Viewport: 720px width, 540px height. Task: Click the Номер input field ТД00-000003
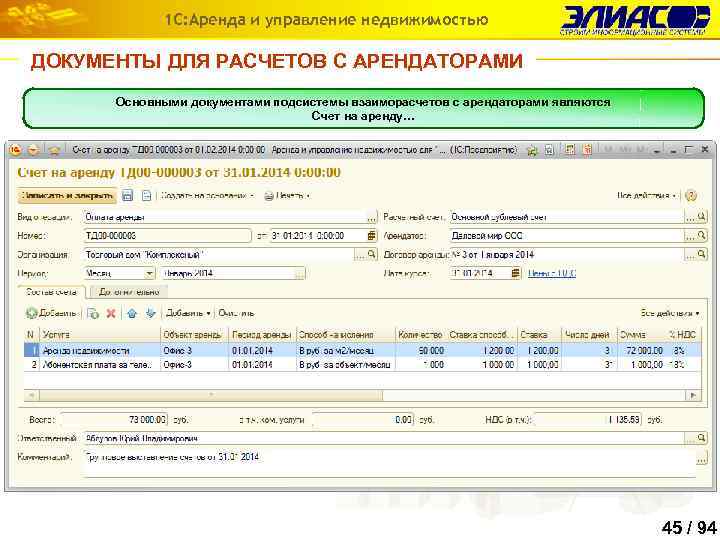167,236
